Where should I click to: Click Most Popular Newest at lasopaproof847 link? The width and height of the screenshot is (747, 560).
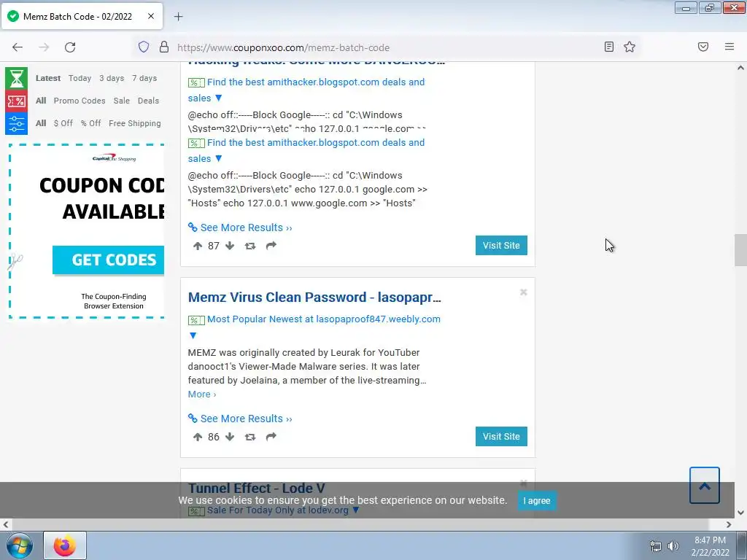click(323, 319)
